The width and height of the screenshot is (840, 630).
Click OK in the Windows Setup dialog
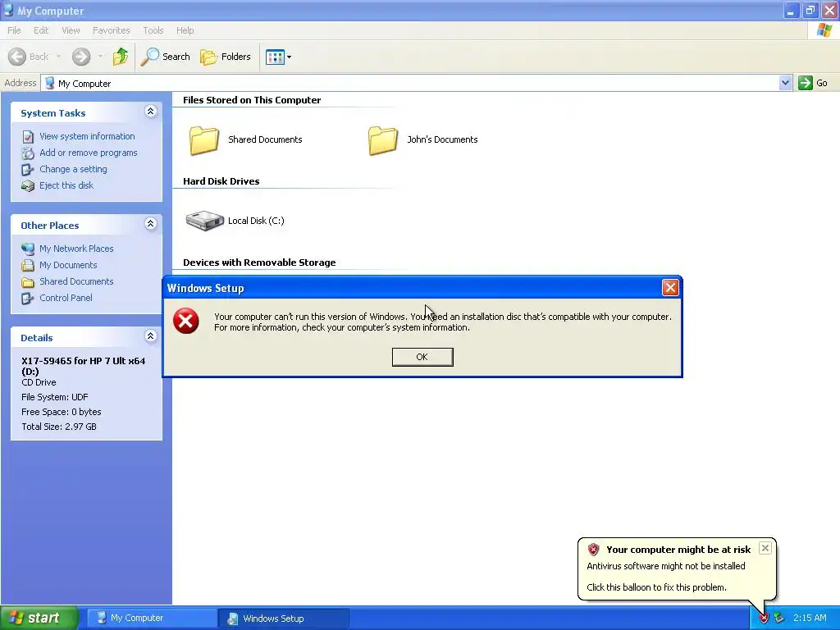(422, 357)
